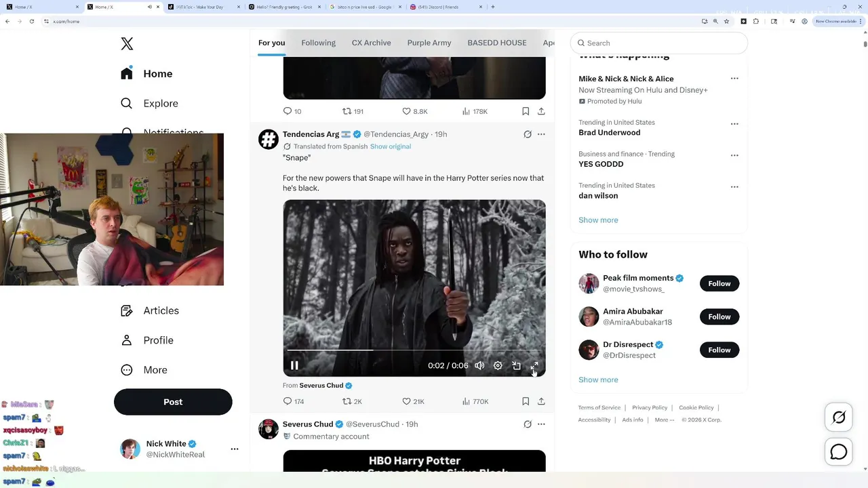Image resolution: width=868 pixels, height=488 pixels.
Task: Go to Profile in sidebar
Action: coord(147,340)
